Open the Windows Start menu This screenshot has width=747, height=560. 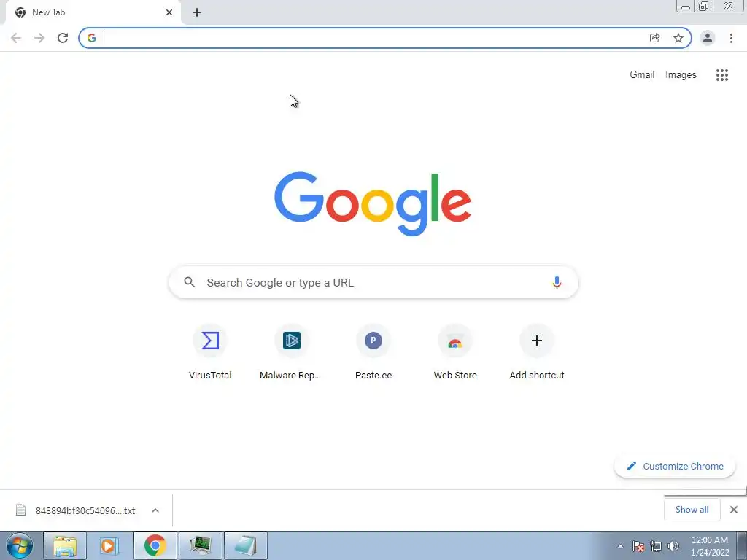point(20,545)
